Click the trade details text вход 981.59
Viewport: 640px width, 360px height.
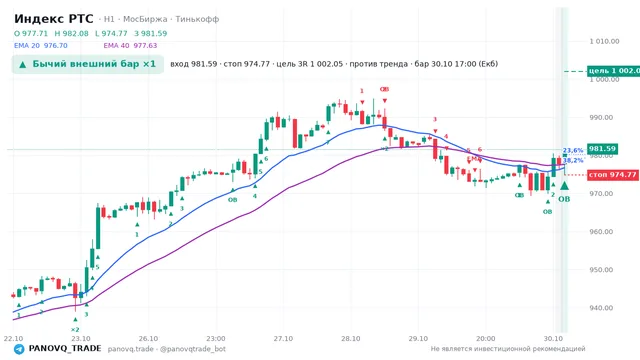[193, 64]
